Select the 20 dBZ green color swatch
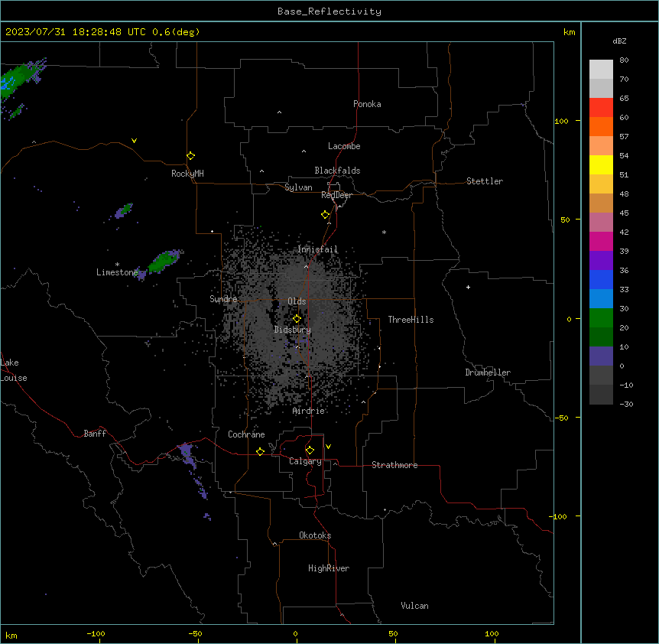 point(601,337)
